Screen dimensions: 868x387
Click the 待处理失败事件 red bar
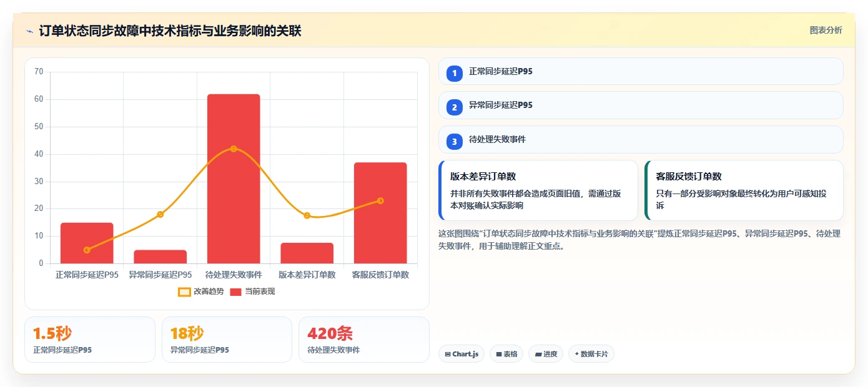pyautogui.click(x=234, y=179)
